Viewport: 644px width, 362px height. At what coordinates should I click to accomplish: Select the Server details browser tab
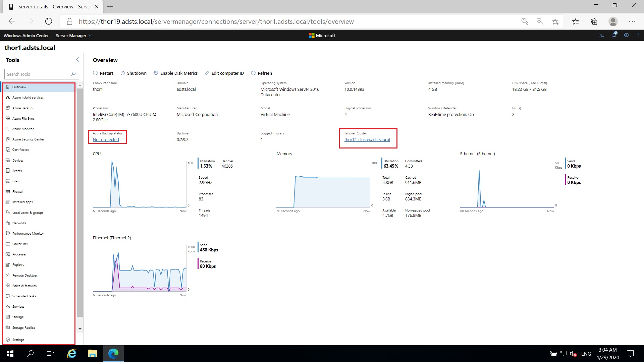pos(54,7)
